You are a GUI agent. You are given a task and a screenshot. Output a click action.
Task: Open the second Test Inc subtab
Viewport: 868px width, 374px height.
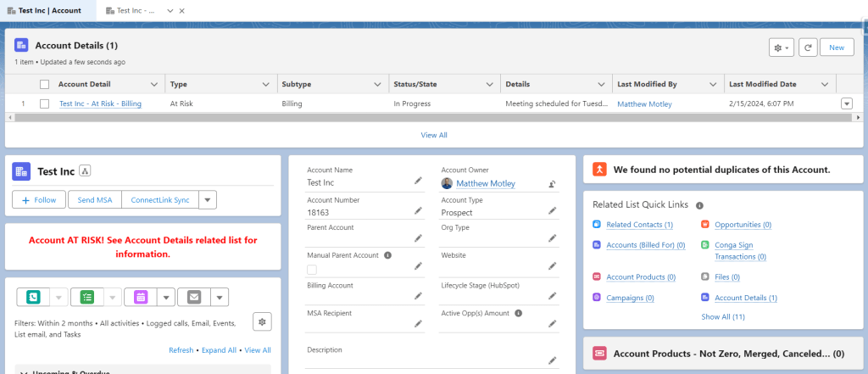[131, 10]
